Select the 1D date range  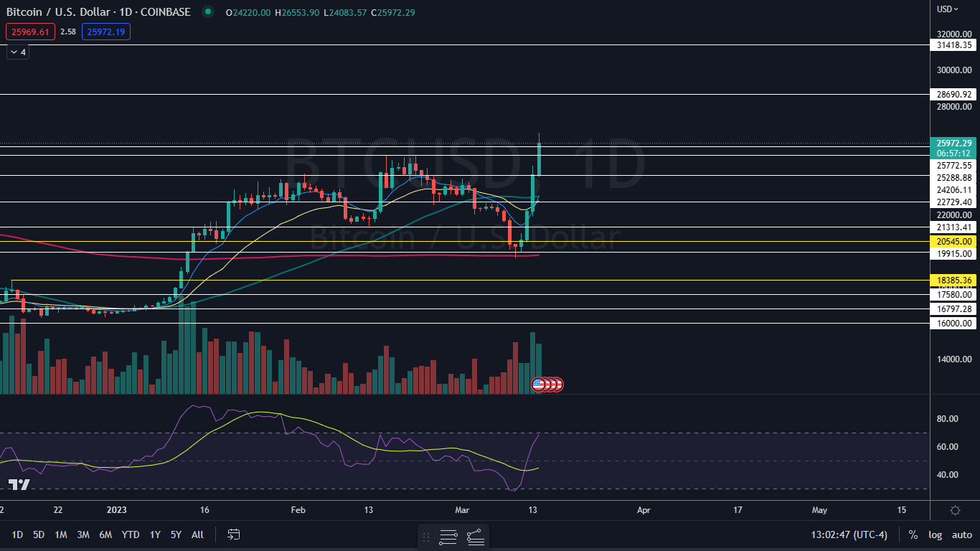(x=17, y=534)
